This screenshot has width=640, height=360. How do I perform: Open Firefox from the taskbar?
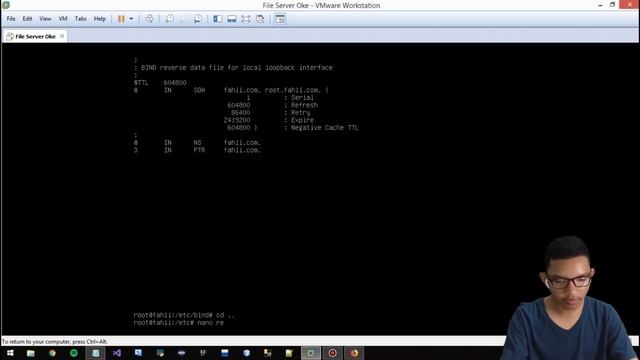[354, 353]
